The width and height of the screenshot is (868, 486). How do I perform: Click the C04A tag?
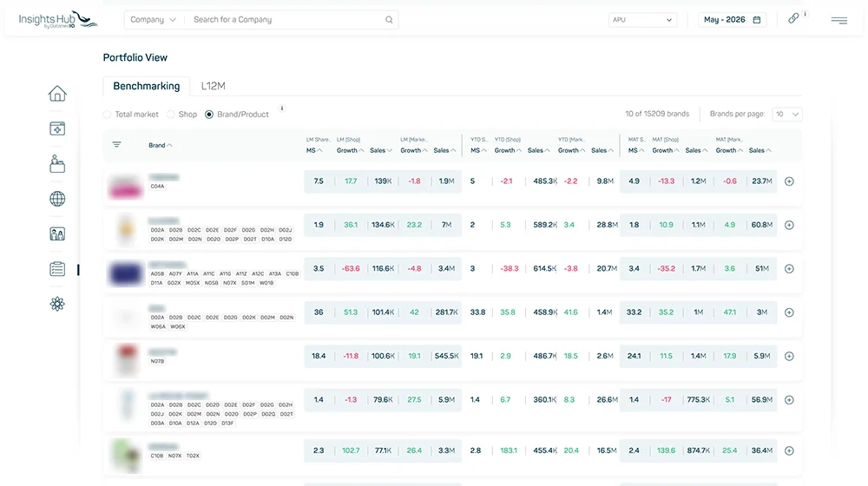(157, 187)
